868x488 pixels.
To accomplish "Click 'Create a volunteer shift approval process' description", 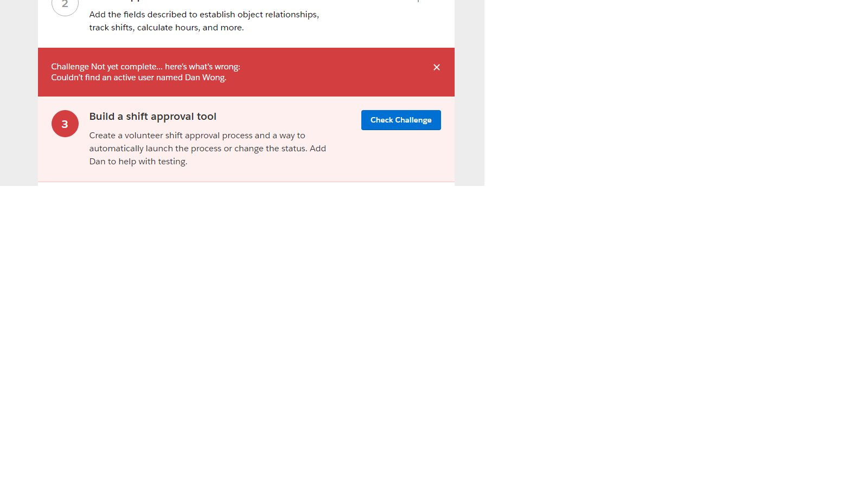I will click(208, 149).
